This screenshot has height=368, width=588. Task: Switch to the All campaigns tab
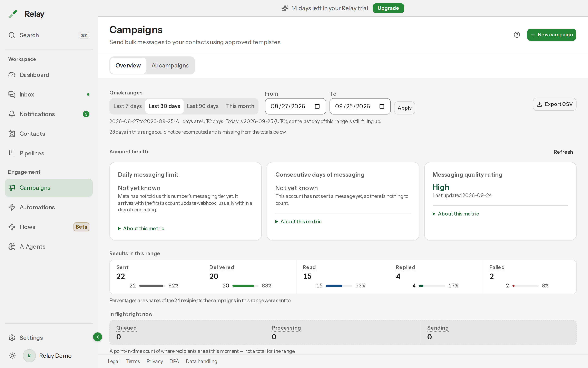(170, 65)
